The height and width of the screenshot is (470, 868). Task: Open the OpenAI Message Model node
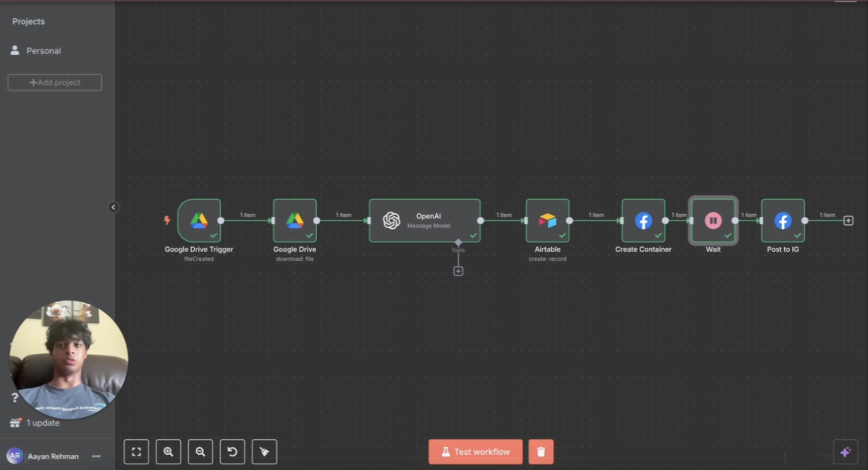(x=425, y=220)
